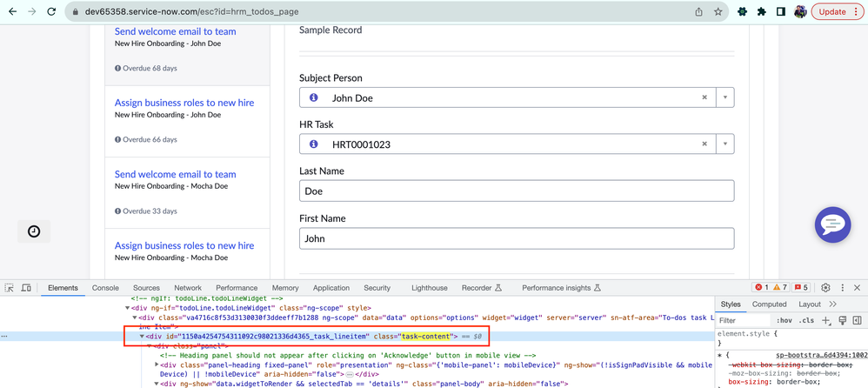Click the red errors count badge
The image size is (868, 388).
coord(761,288)
